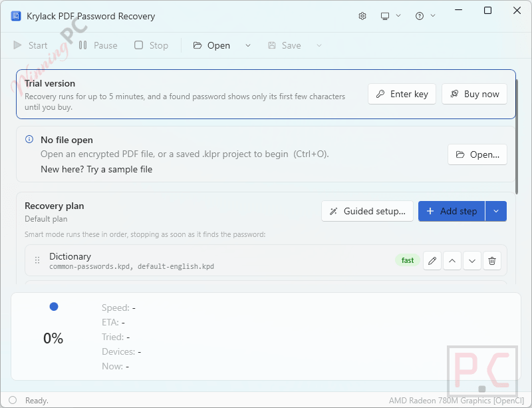Click the Default plan label
Image resolution: width=532 pixels, height=408 pixels.
click(46, 219)
